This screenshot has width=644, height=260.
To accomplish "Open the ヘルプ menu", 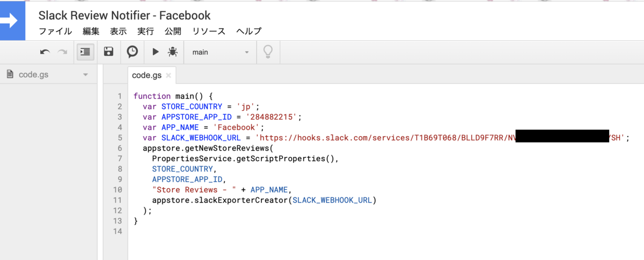I will pos(249,31).
